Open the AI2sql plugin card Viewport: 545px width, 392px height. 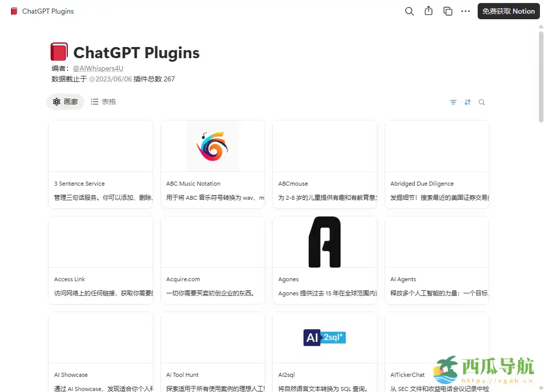(324, 353)
